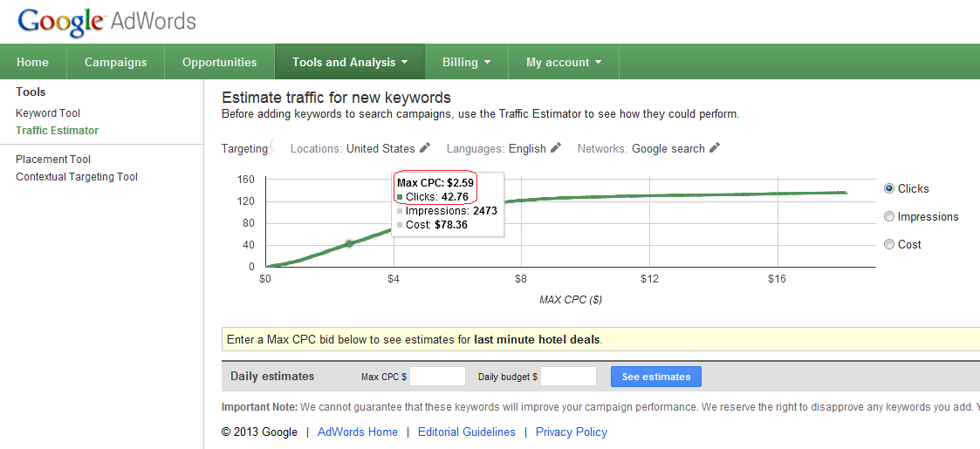Screen dimensions: 980x449
Task: Open the AdWords Home footer link
Action: point(358,432)
